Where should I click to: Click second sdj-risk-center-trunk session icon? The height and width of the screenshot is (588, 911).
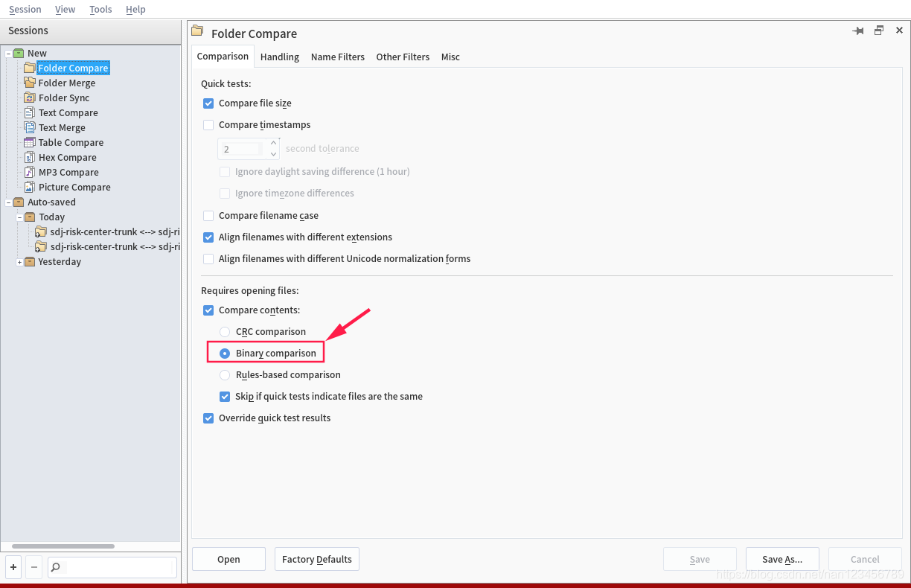coord(41,246)
